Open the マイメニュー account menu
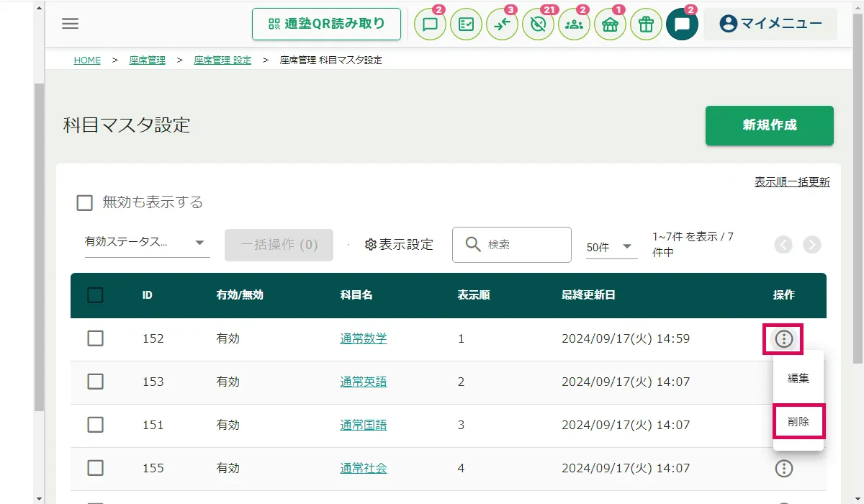This screenshot has height=504, width=864. point(770,24)
